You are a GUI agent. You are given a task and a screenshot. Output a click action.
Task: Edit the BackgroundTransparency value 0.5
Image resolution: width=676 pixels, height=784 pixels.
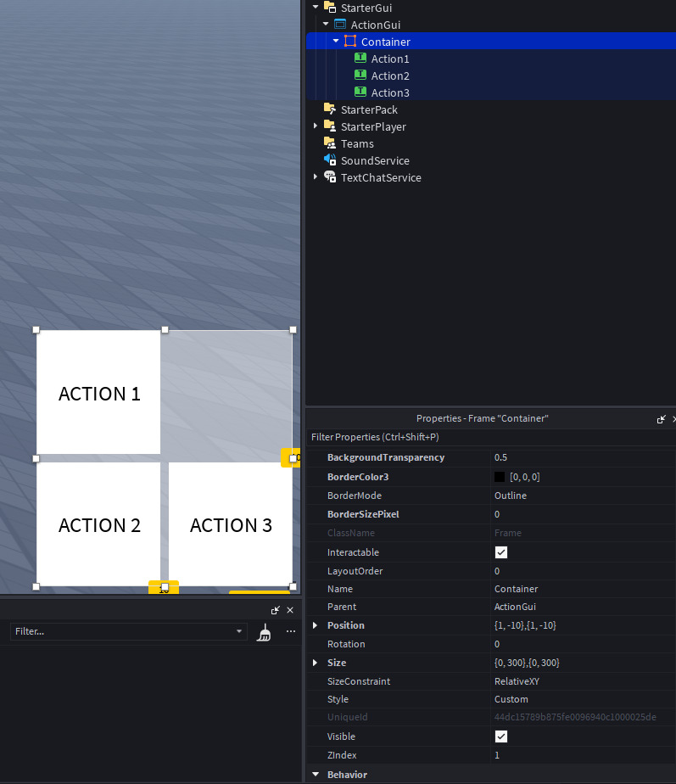(x=583, y=457)
